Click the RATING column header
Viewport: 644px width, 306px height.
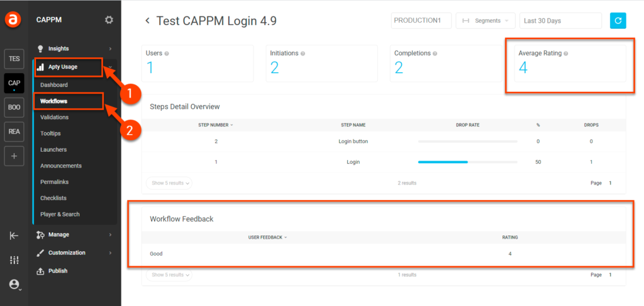click(510, 237)
